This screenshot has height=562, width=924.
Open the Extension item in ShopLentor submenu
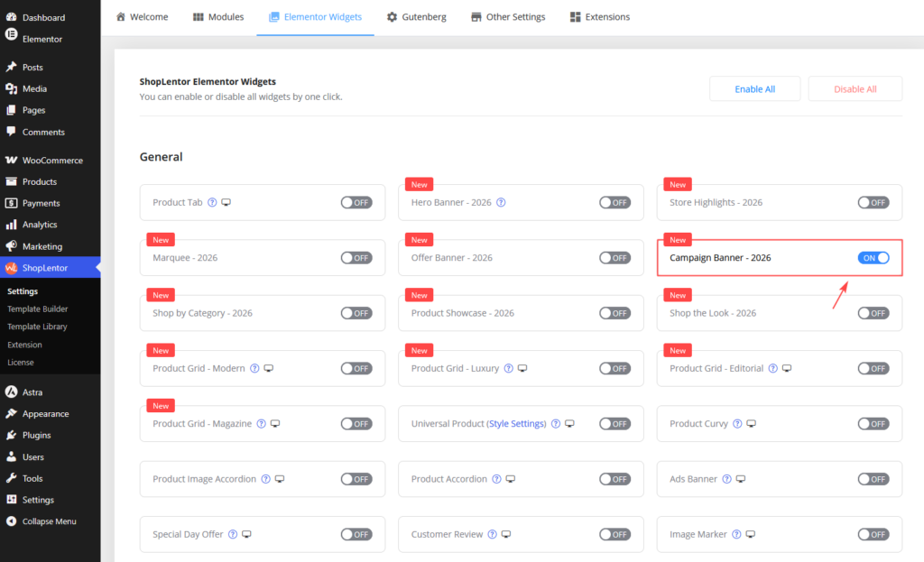(24, 345)
